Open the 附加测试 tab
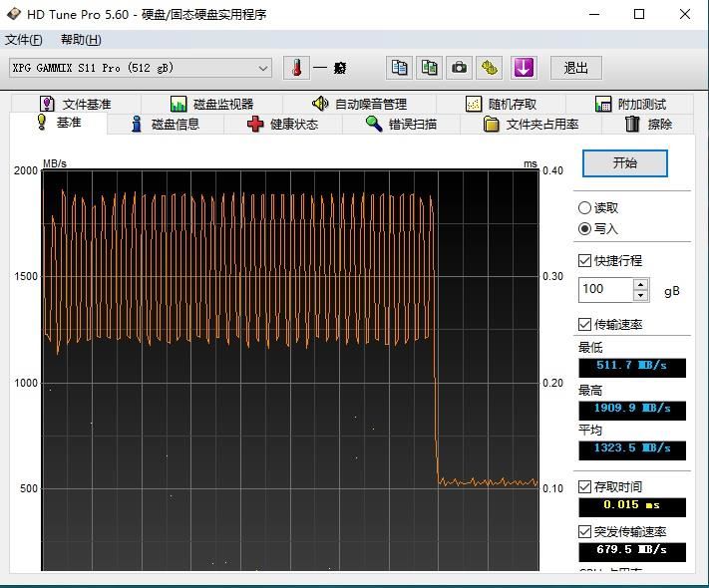 tap(630, 104)
